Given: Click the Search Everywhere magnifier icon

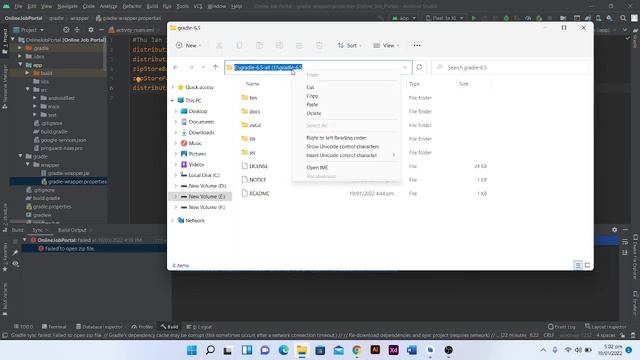Looking at the screenshot, I should 623,18.
